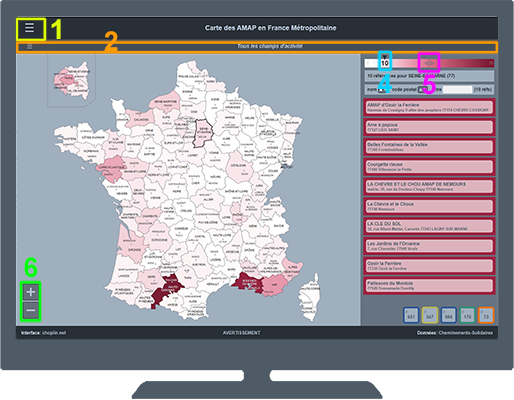This screenshot has width=514, height=400.
Task: Click the diamond handle on the color scale
Action: coord(429,63)
